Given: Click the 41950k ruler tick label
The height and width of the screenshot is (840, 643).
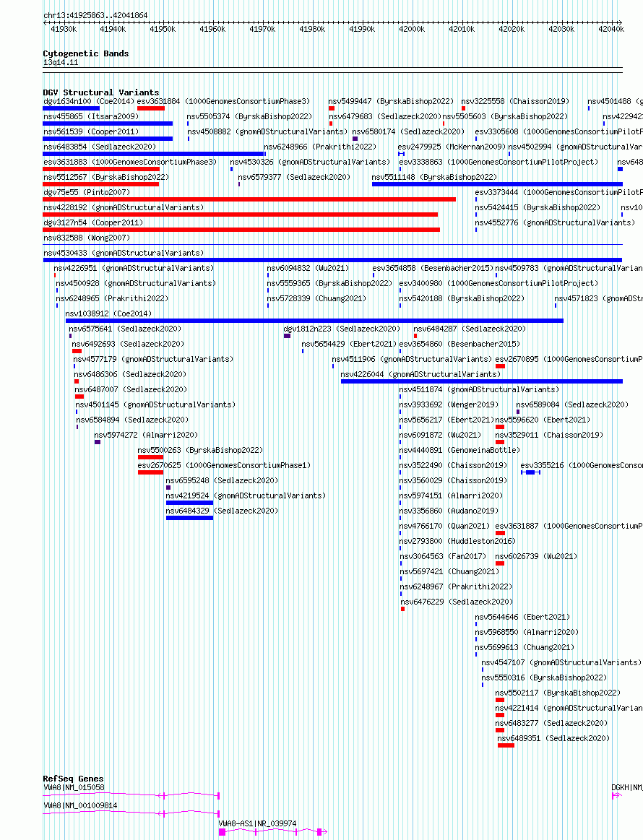Looking at the screenshot, I should 163,29.
